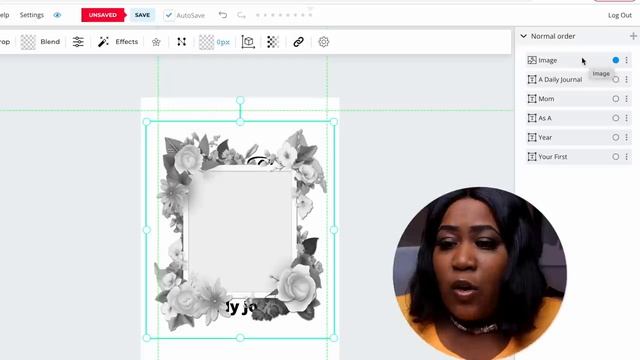The width and height of the screenshot is (640, 360).
Task: Select the Year text layer
Action: click(x=579, y=137)
